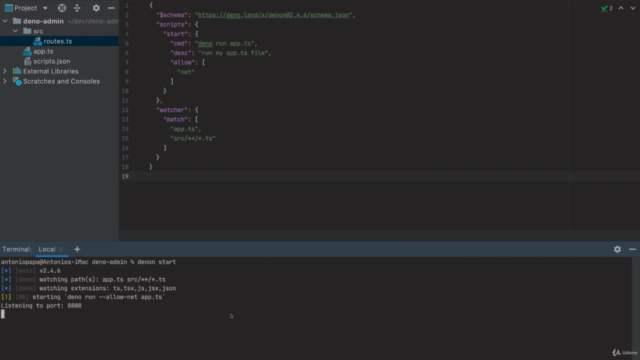The height and width of the screenshot is (360, 640).
Task: Open the schema URL link in editor
Action: [273, 15]
